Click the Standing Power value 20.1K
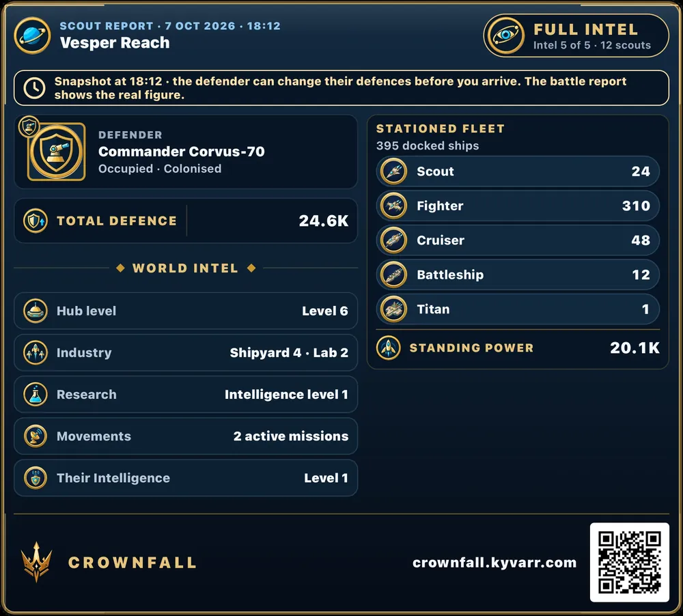Viewport: 683px width, 616px height. pos(635,348)
